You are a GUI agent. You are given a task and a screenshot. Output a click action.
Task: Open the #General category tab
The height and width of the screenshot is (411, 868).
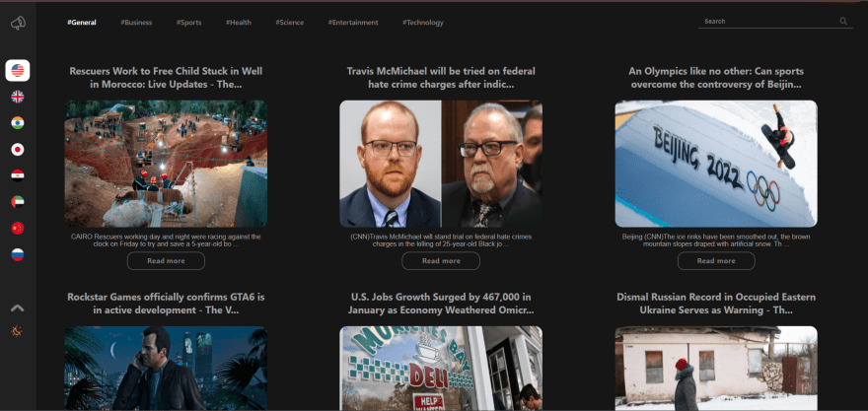coord(81,23)
